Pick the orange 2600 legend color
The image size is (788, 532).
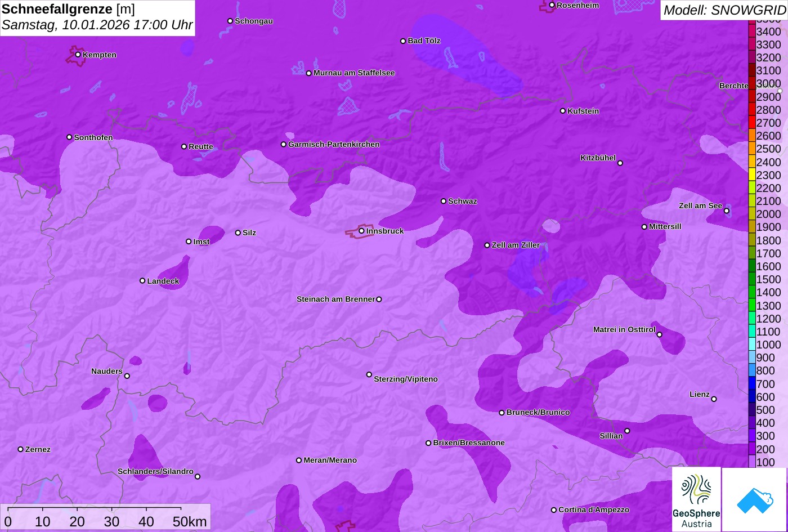click(x=752, y=136)
